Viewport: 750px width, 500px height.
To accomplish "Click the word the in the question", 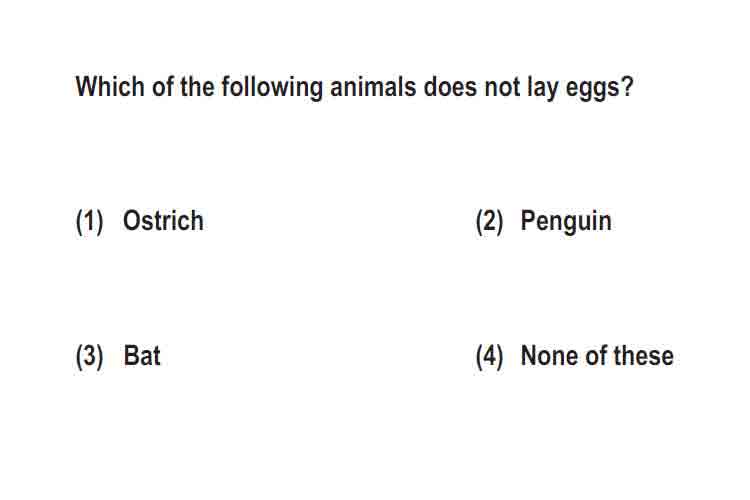I will [197, 87].
